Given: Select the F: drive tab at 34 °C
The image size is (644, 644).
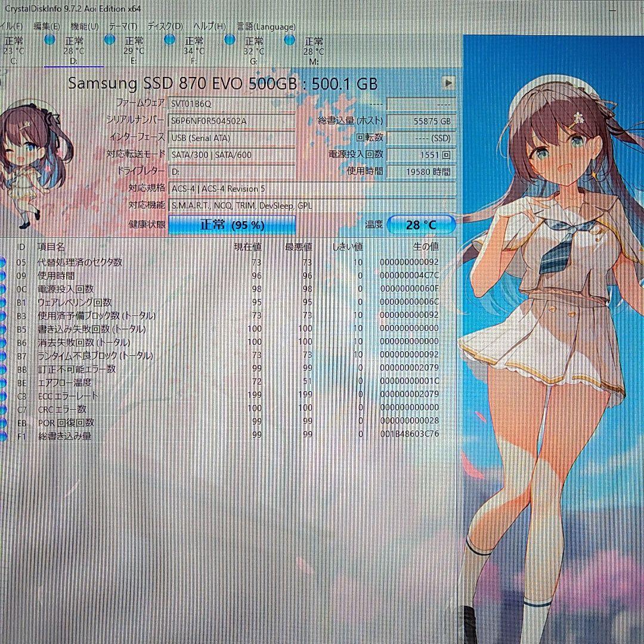Looking at the screenshot, I should point(194,51).
